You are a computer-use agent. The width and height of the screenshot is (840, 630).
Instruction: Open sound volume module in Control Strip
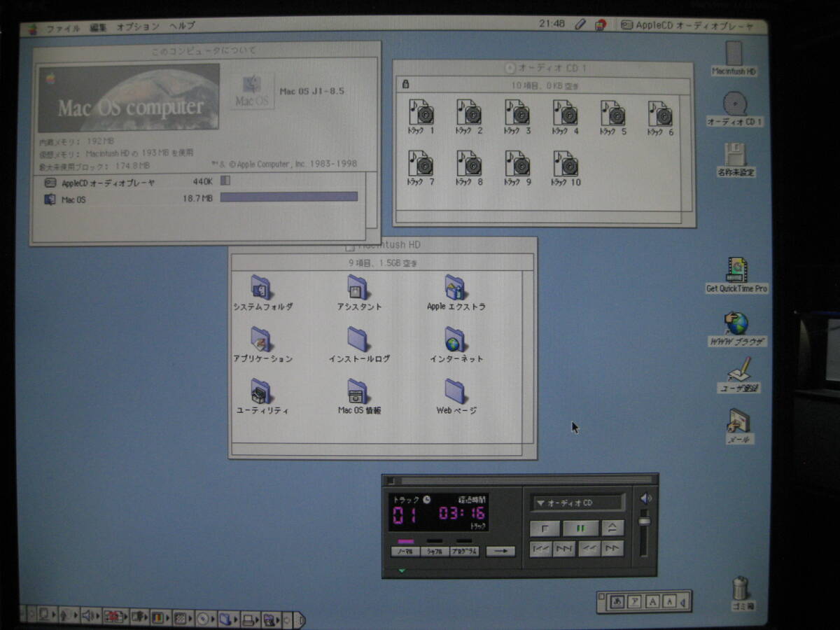pyautogui.click(x=90, y=617)
